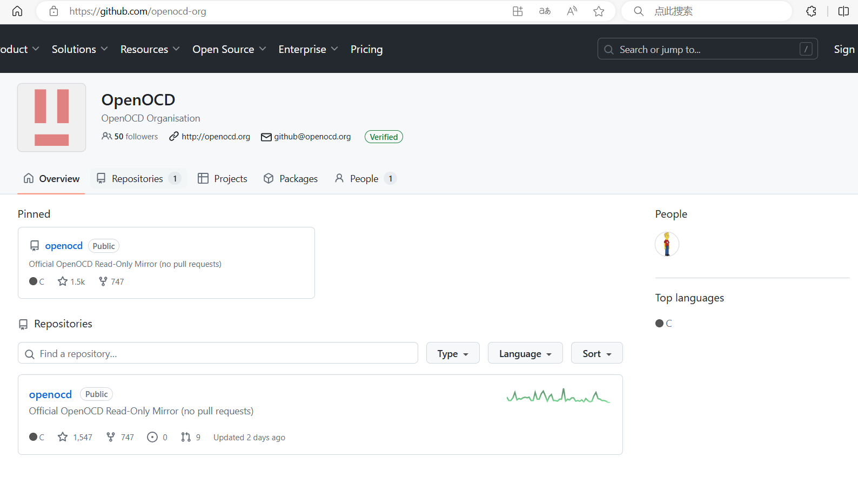Click the translate page icon
Viewport: 858px width, 504px height.
pos(545,11)
